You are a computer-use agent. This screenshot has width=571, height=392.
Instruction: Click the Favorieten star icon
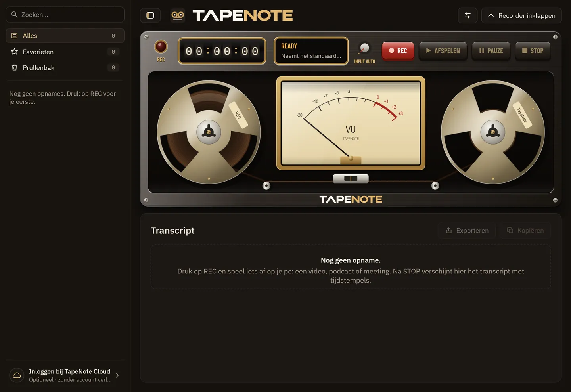[x=15, y=52]
